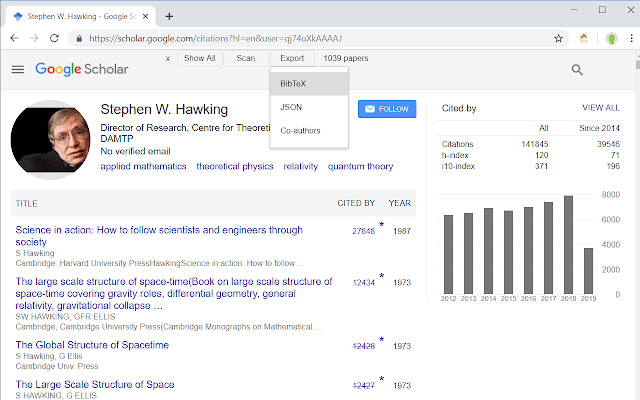The image size is (640, 400).
Task: Click the Scholar search magnifier icon
Action: 577,69
